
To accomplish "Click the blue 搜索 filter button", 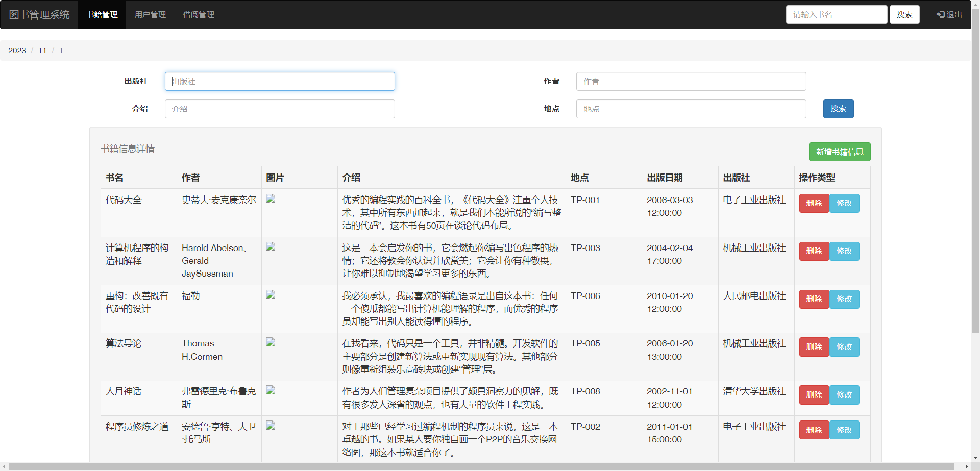I will (838, 109).
